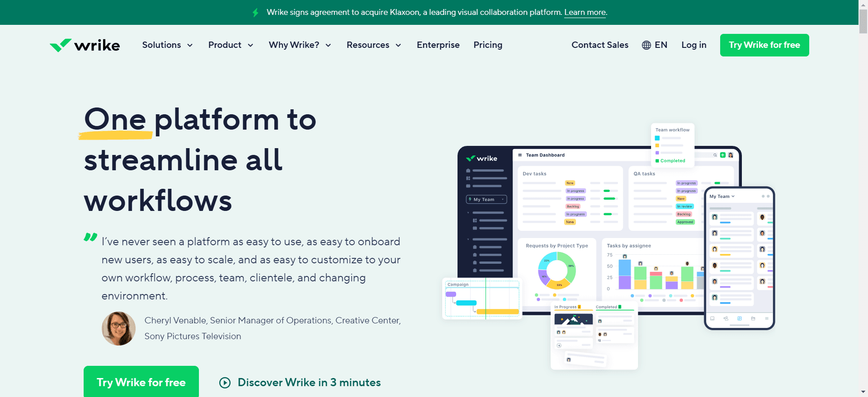
Task: Click the wrike logo inside the dashboard illustration
Action: [x=482, y=159]
